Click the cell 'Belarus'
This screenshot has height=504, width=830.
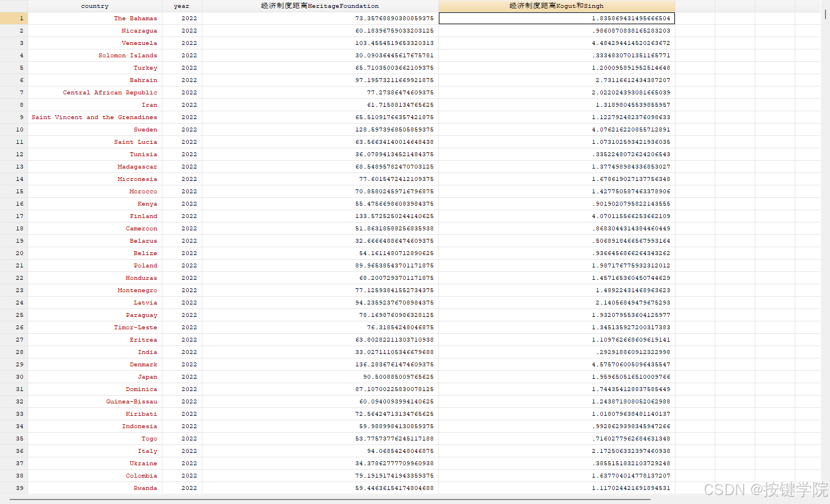pyautogui.click(x=95, y=241)
